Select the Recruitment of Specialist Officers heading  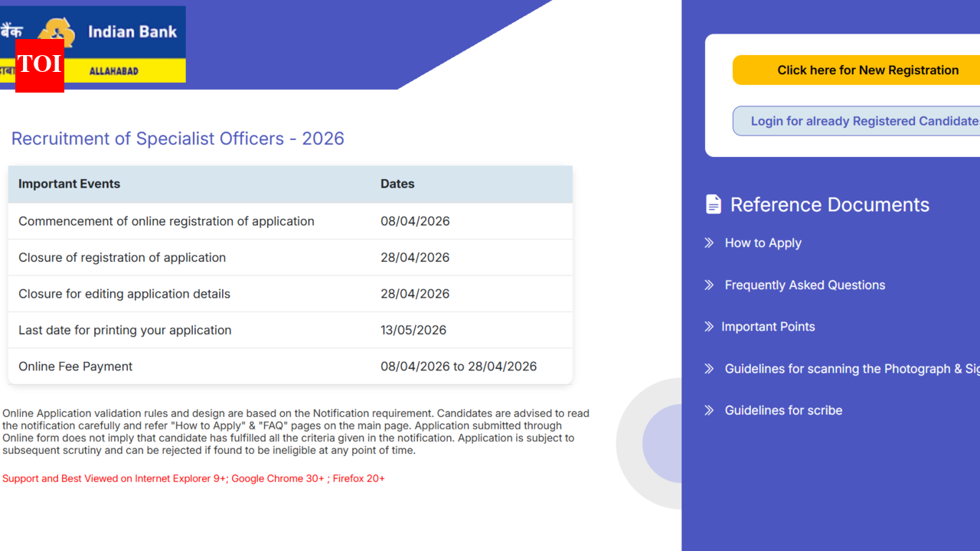click(178, 139)
